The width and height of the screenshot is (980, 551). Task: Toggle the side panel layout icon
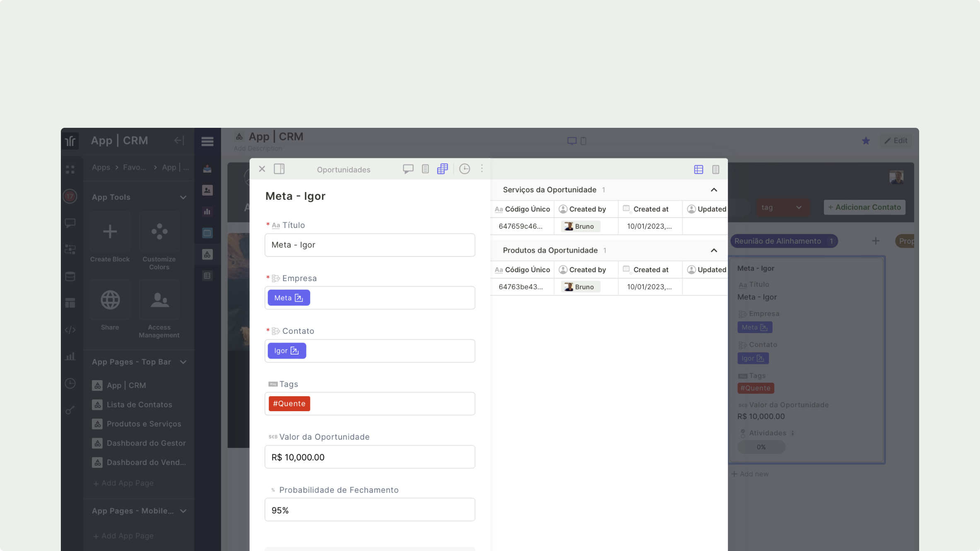pos(279,169)
